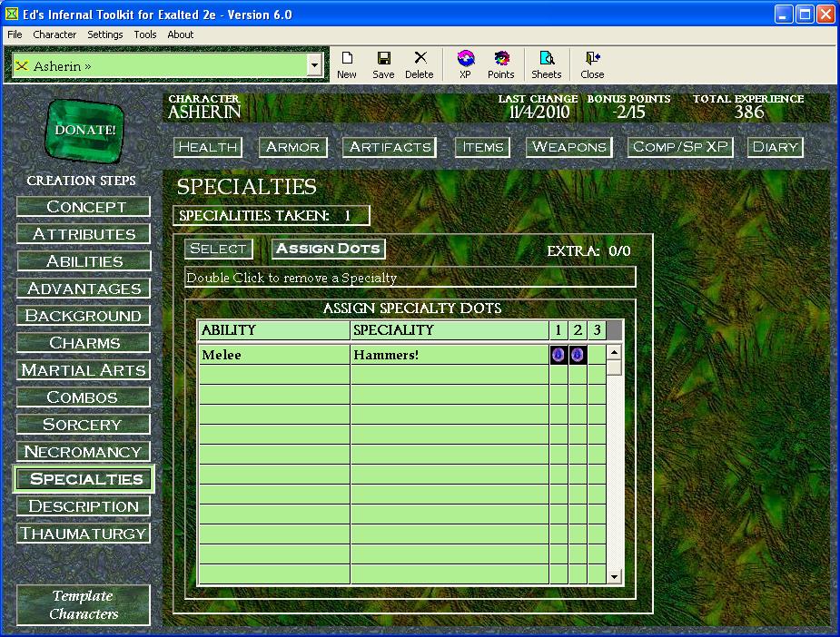
Task: Click the Delete toolbar icon
Action: 420,64
